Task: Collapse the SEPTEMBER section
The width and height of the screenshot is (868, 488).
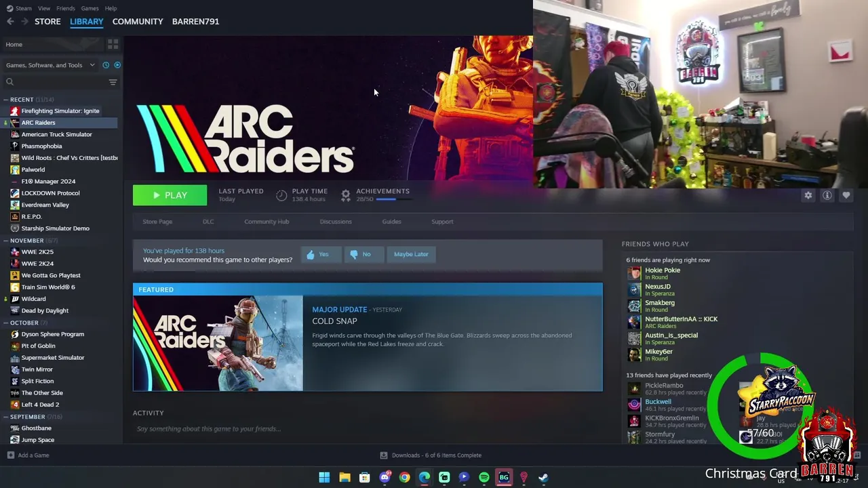Action: pos(6,417)
